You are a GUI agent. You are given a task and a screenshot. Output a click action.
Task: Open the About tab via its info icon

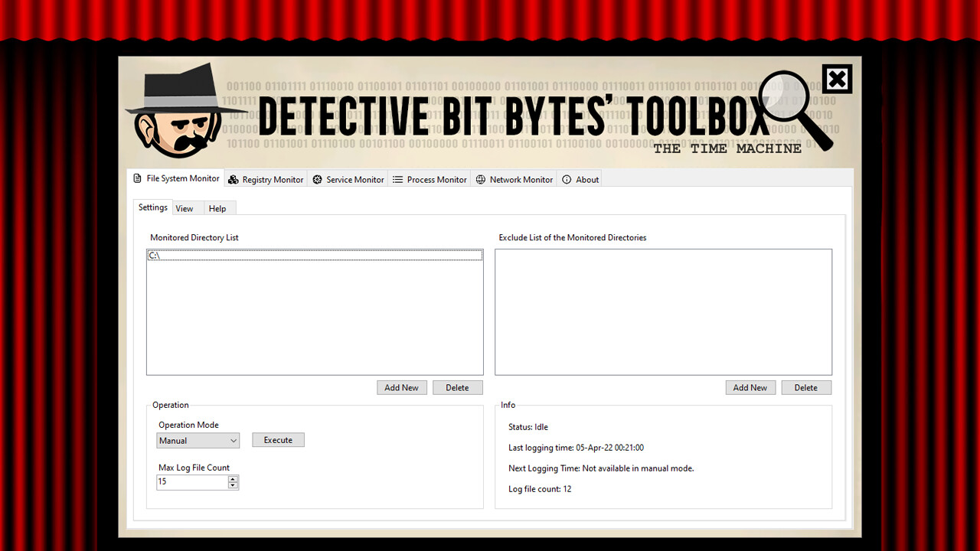(567, 179)
